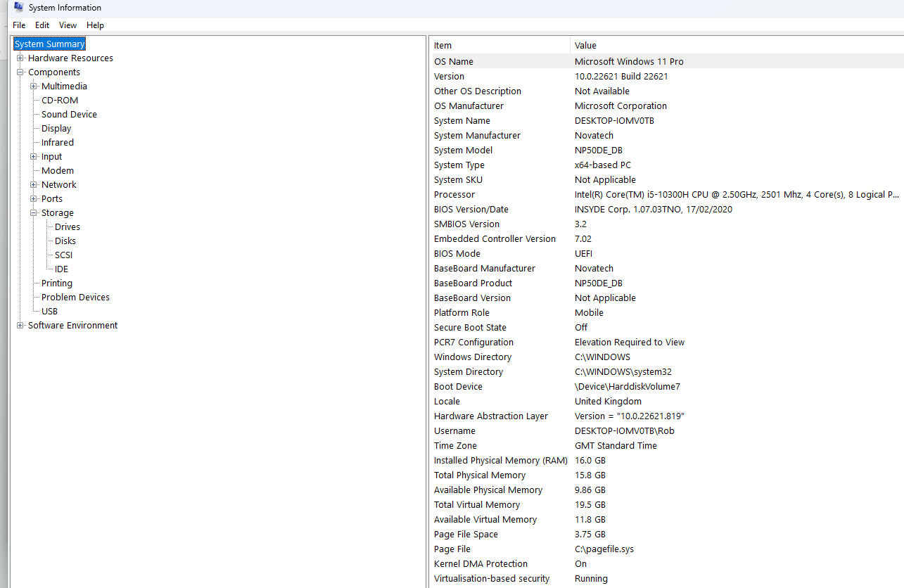904x588 pixels.
Task: Open Drives under Storage
Action: click(x=68, y=227)
